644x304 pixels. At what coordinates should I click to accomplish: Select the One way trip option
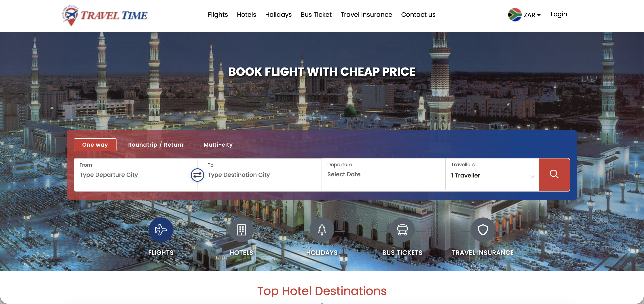pos(95,145)
